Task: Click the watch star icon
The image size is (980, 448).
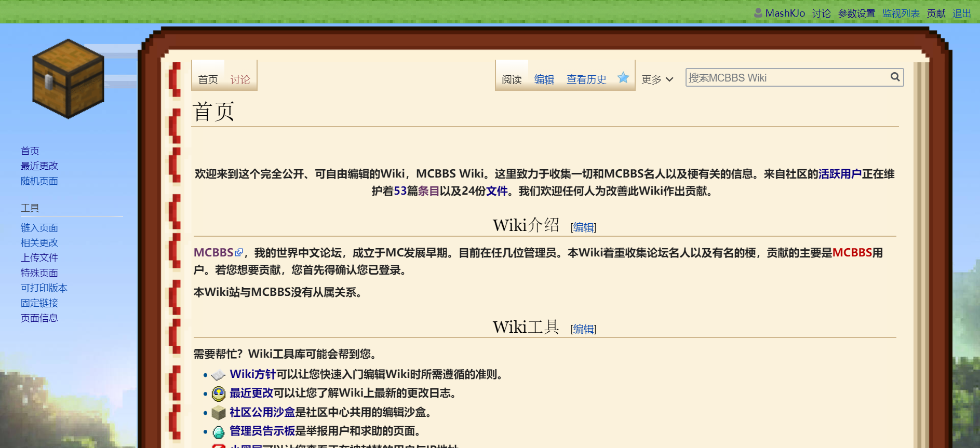Action: point(623,78)
